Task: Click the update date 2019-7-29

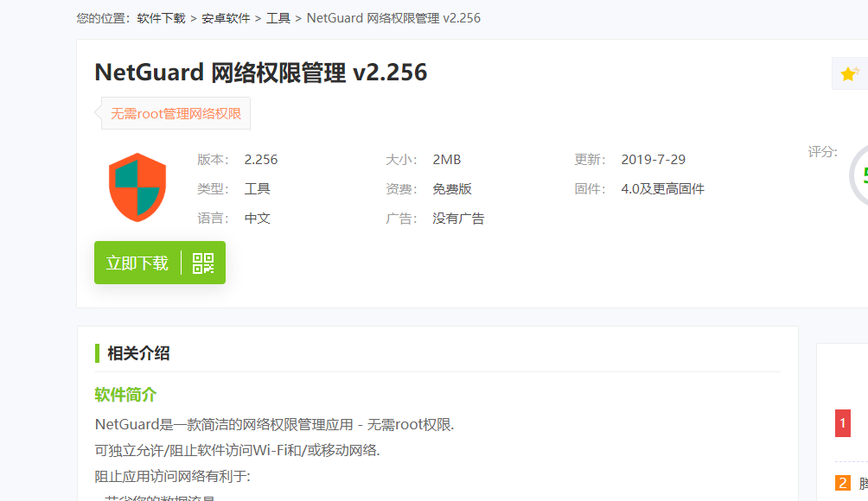Action: click(x=654, y=159)
